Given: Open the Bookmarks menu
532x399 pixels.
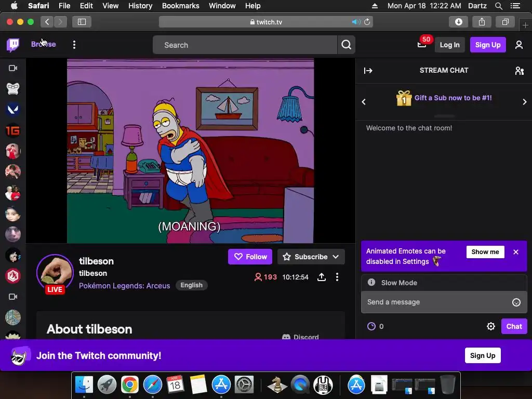Looking at the screenshot, I should point(180,6).
